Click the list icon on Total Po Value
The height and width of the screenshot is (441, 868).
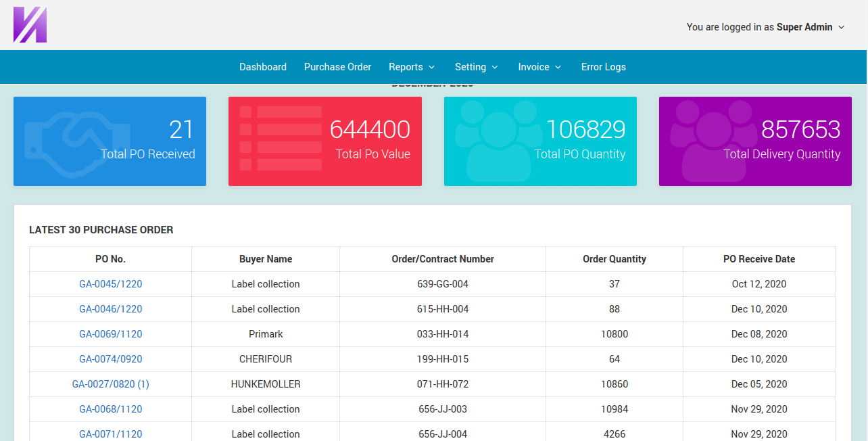click(x=281, y=138)
